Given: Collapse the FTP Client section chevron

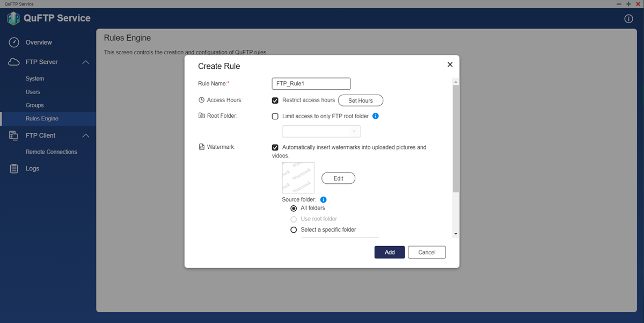Looking at the screenshot, I should coord(86,136).
